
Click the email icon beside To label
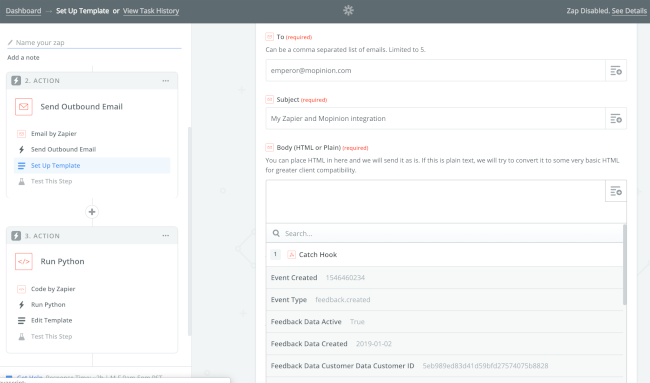pos(269,37)
